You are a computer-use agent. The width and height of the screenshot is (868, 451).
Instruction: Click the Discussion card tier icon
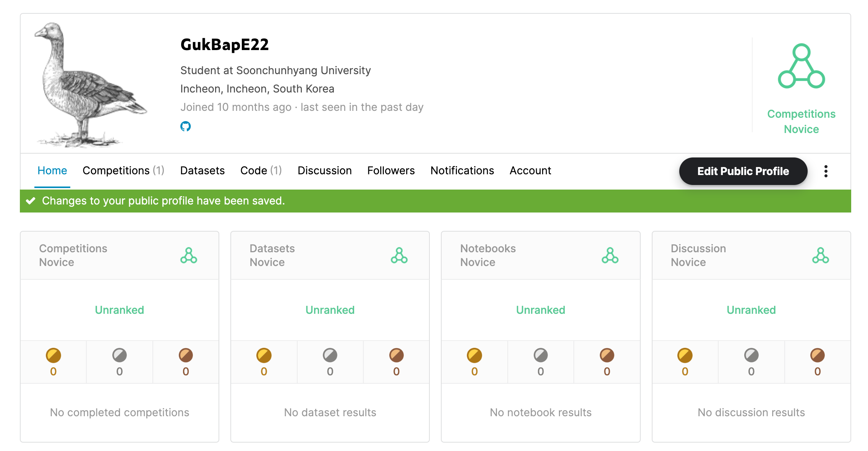coord(821,255)
